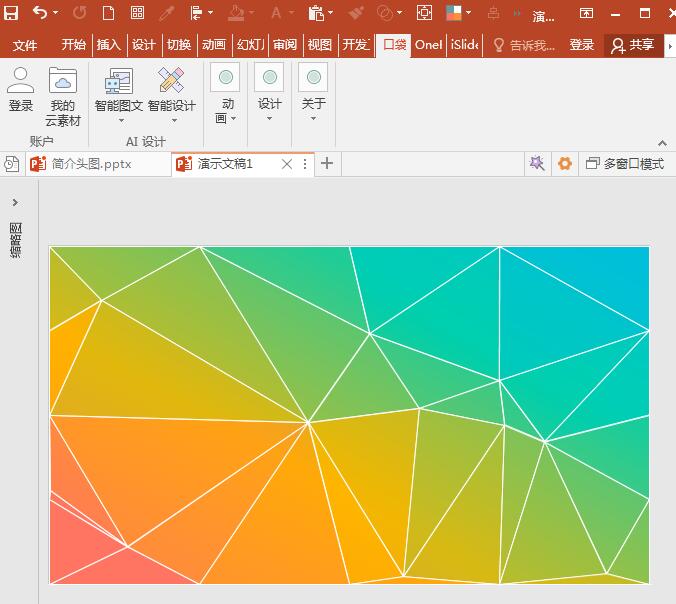Open the 智能图文 tool

[118, 91]
